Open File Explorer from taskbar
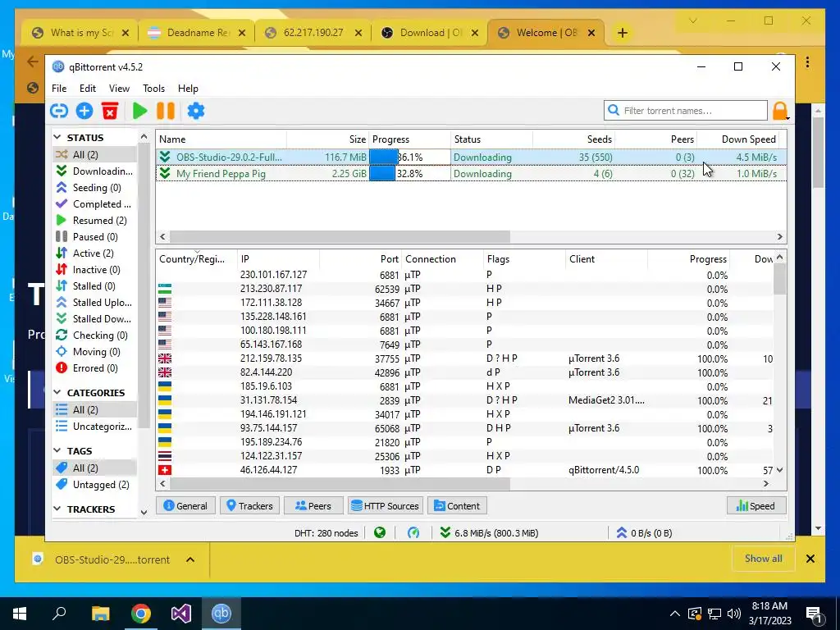 pyautogui.click(x=100, y=614)
